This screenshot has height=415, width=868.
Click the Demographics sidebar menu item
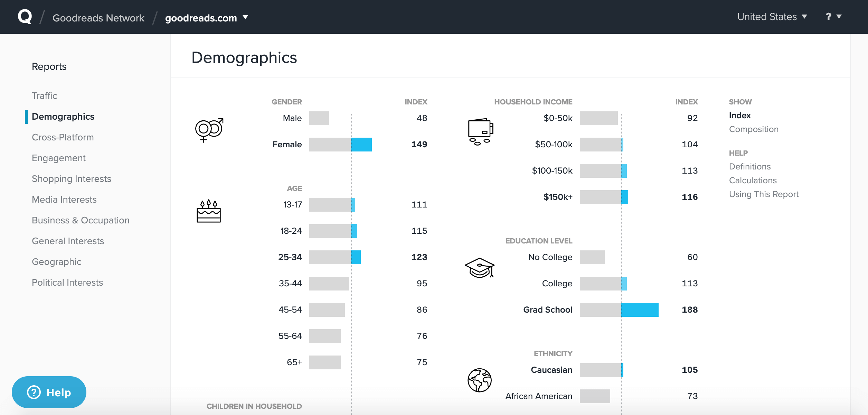coord(63,116)
